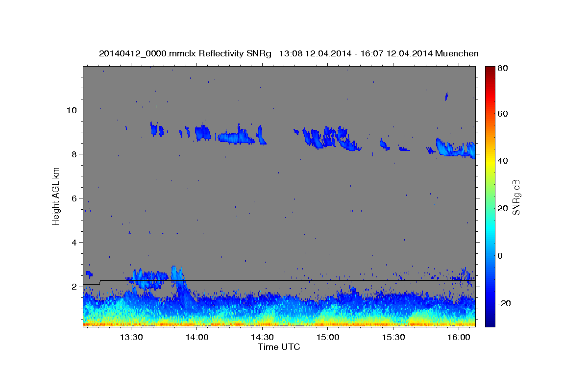Click the colorbar value 80

pyautogui.click(x=503, y=69)
